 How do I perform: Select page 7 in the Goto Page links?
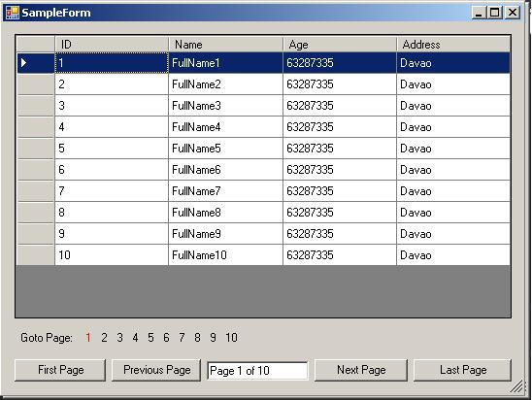[x=182, y=338]
